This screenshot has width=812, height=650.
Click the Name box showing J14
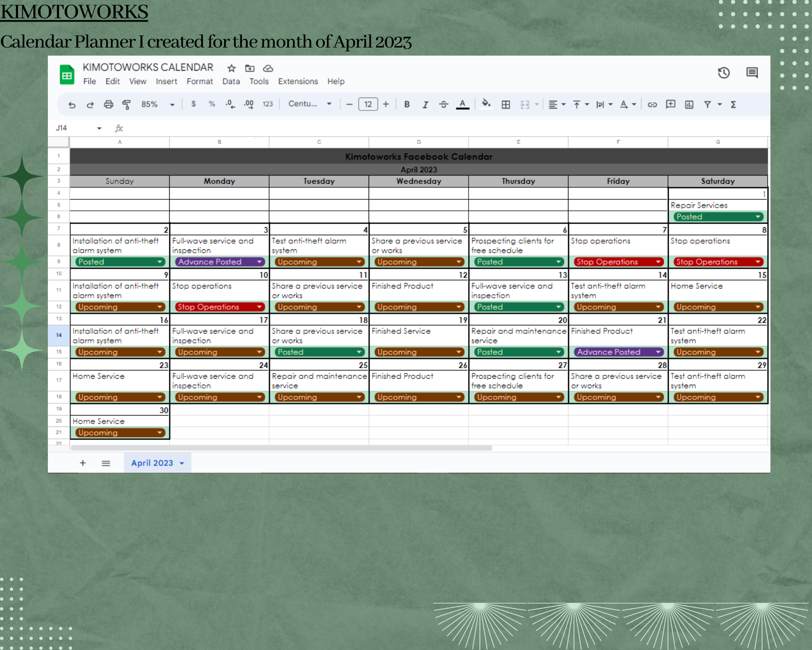(x=78, y=128)
